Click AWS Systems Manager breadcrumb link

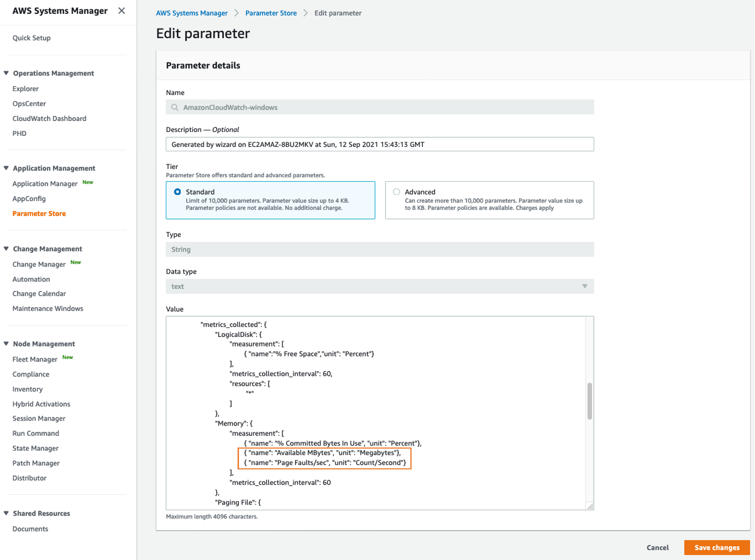pos(192,13)
